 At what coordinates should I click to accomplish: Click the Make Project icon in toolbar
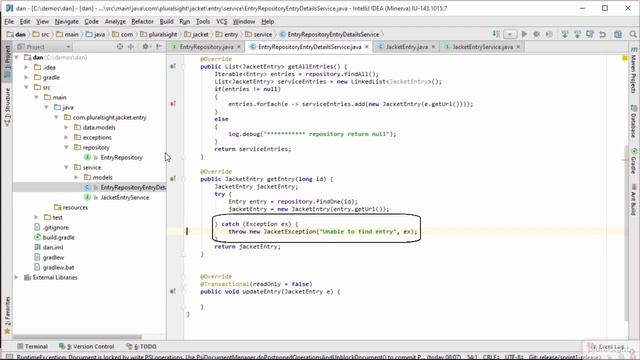[x=496, y=34]
